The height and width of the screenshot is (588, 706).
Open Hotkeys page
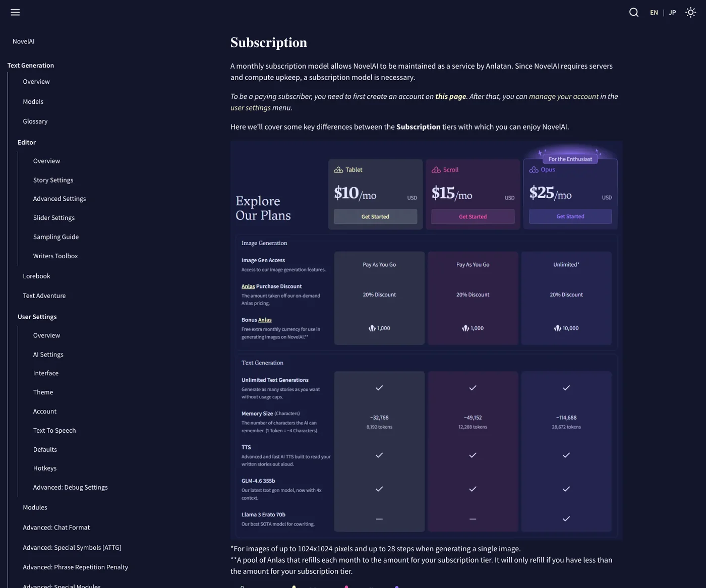click(45, 468)
